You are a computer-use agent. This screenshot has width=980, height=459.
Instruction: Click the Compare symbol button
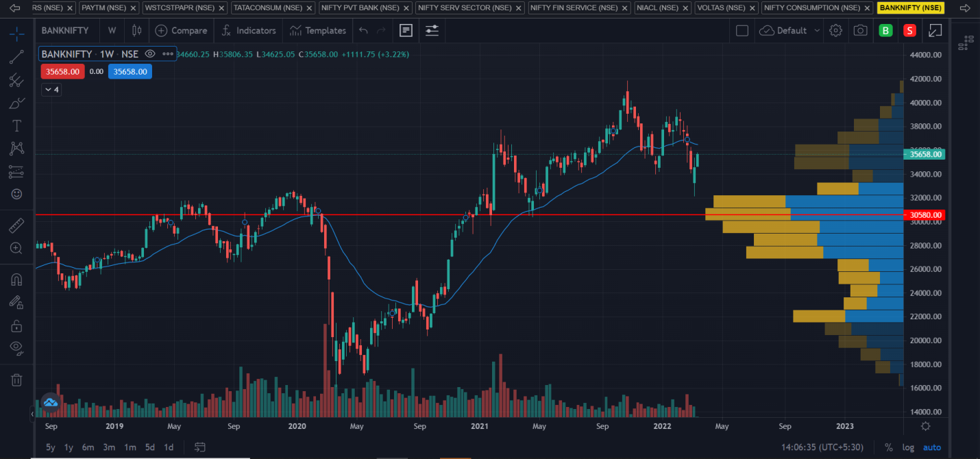coord(181,30)
